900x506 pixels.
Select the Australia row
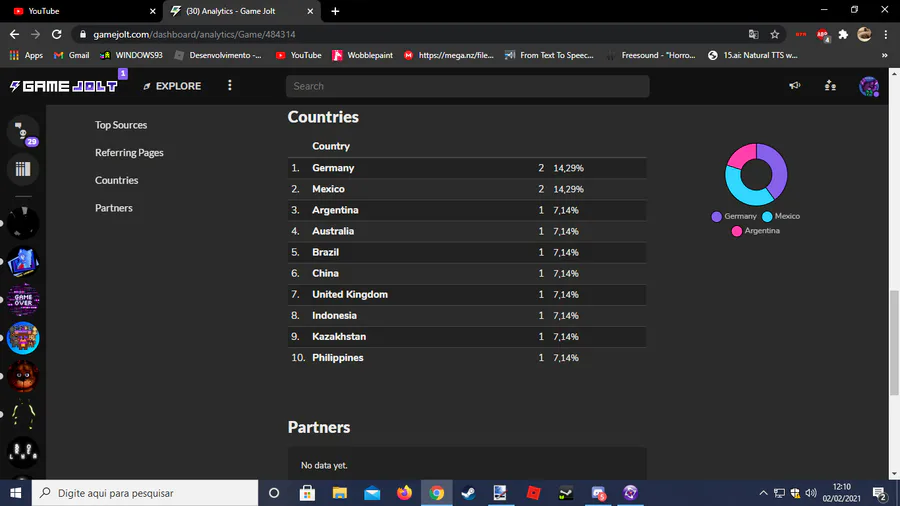pyautogui.click(x=467, y=231)
